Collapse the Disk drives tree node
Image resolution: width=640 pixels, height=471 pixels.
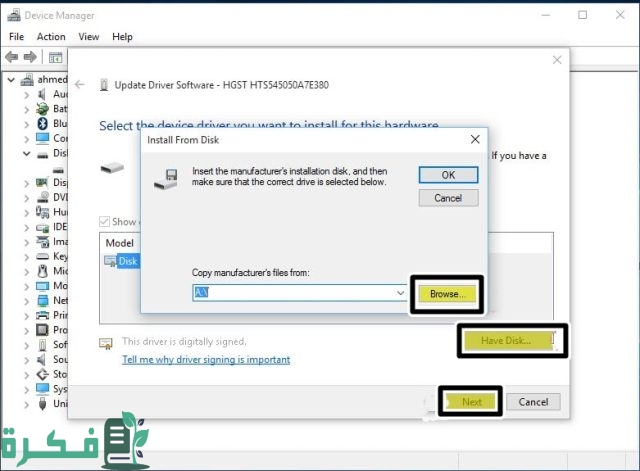point(27,153)
